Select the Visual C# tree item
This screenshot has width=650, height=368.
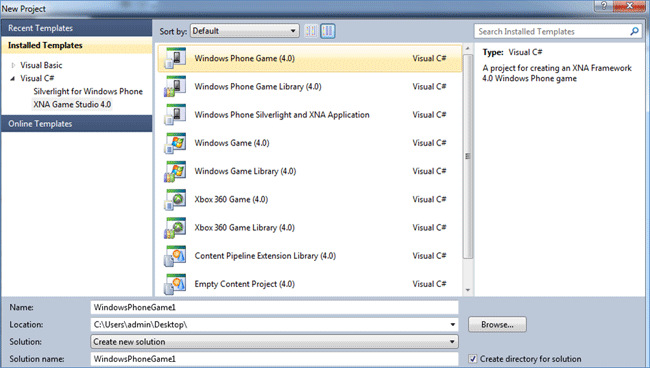tap(37, 78)
